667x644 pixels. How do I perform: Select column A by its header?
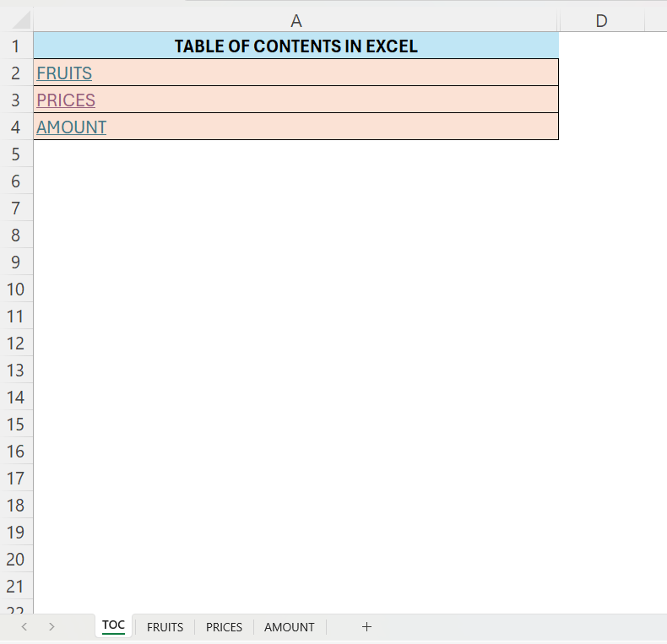point(296,21)
